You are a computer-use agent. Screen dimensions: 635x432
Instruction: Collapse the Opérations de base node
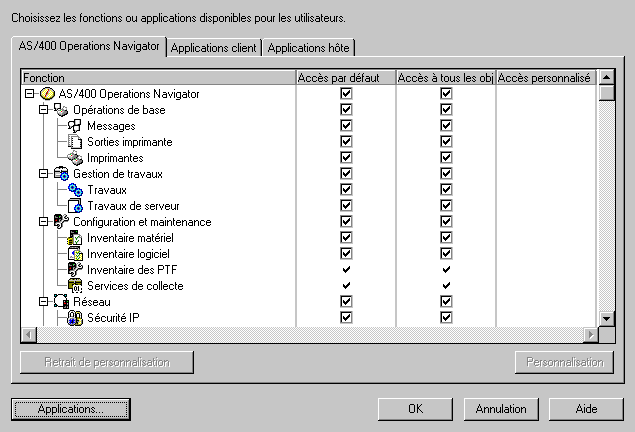43,110
